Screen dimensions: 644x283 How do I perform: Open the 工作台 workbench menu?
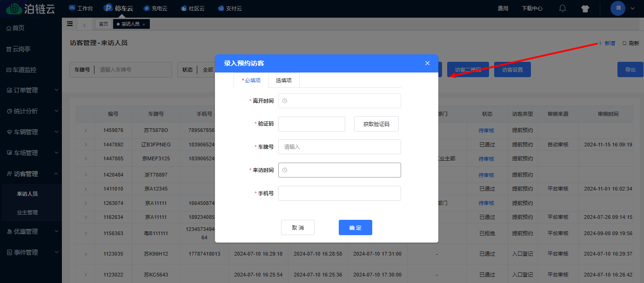pos(81,8)
